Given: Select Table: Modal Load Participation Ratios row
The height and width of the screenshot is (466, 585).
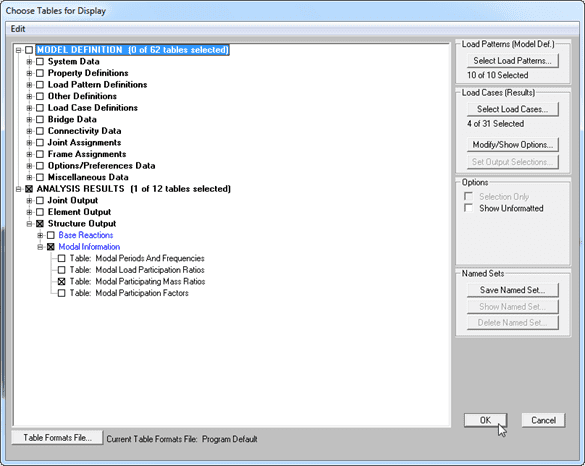Looking at the screenshot, I should pos(137,270).
